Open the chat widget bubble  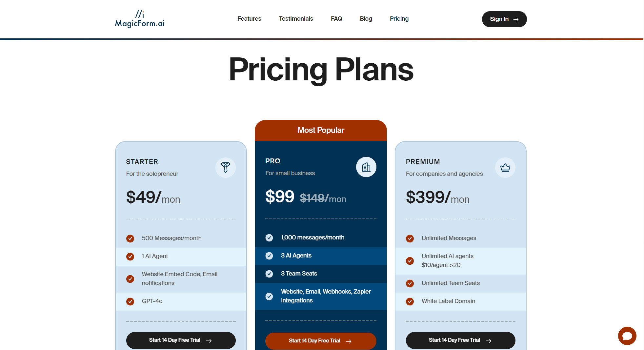(627, 336)
